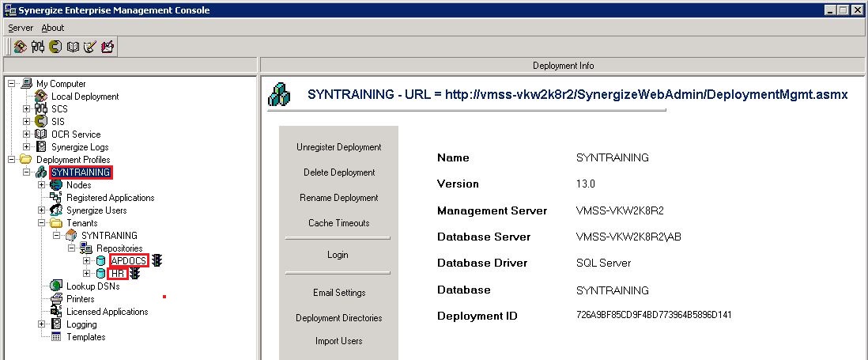Viewport: 868px width, 360px height.
Task: Click the red notepad-with-pen toolbar icon
Action: 108,47
